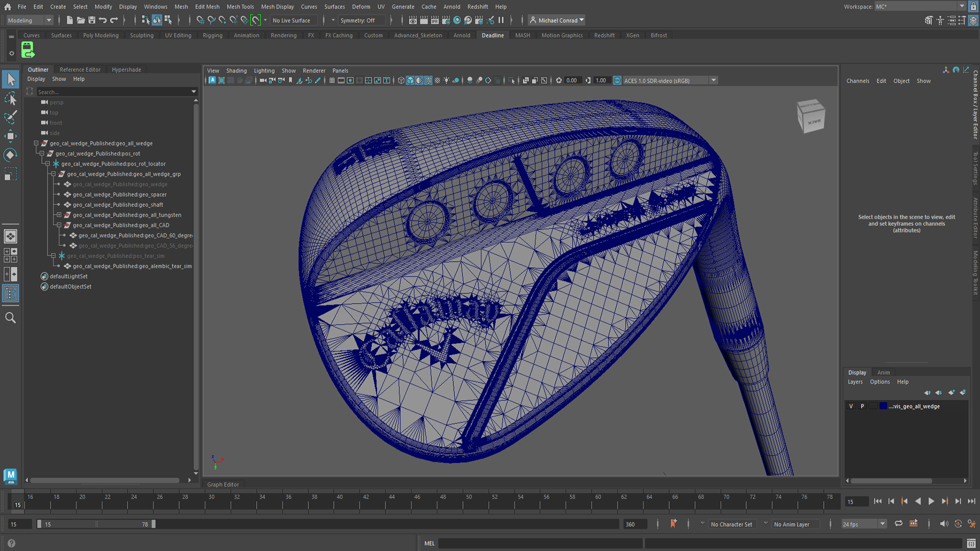Select geo_shaft in the outliner
980x551 pixels.
118,205
